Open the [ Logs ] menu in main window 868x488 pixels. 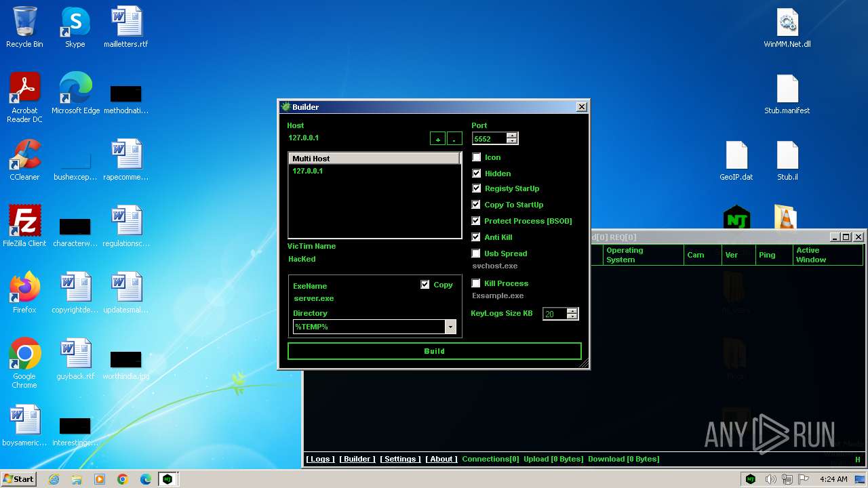(319, 459)
